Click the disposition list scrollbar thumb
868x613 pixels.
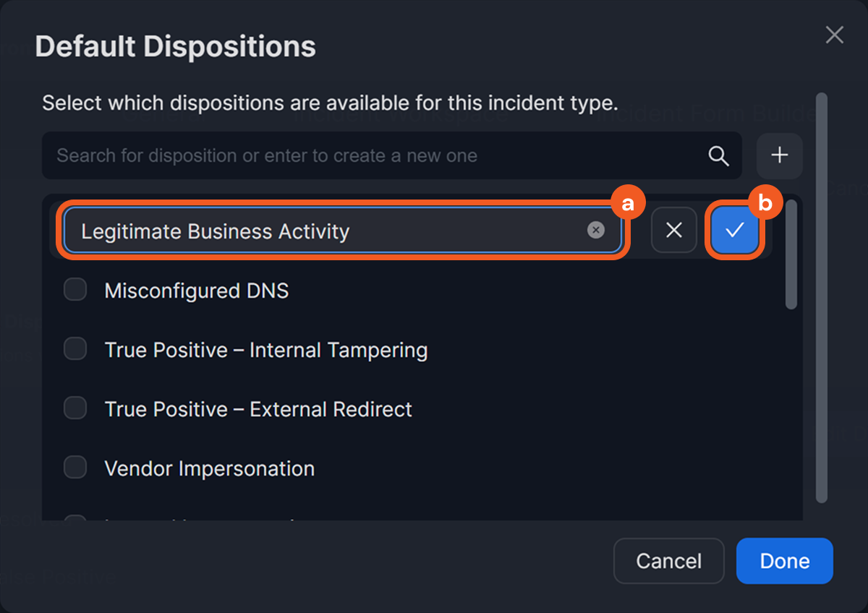(791, 253)
